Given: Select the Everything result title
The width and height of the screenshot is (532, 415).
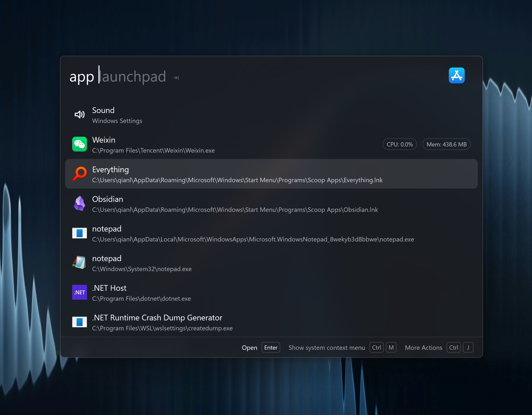Looking at the screenshot, I should click(x=110, y=170).
